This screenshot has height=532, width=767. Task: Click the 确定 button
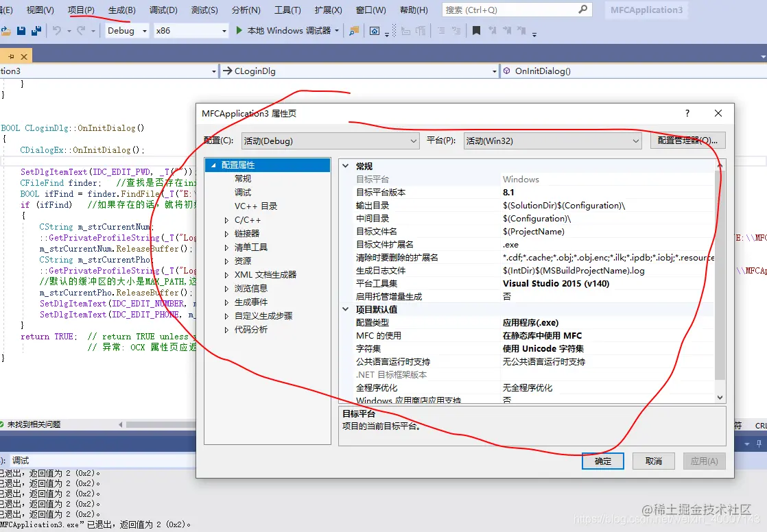click(x=602, y=461)
